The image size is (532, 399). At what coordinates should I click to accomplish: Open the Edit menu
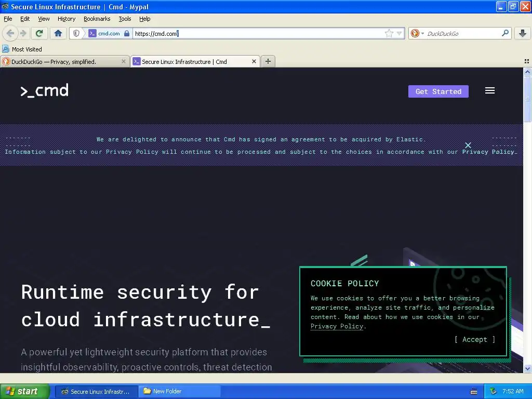(25, 19)
